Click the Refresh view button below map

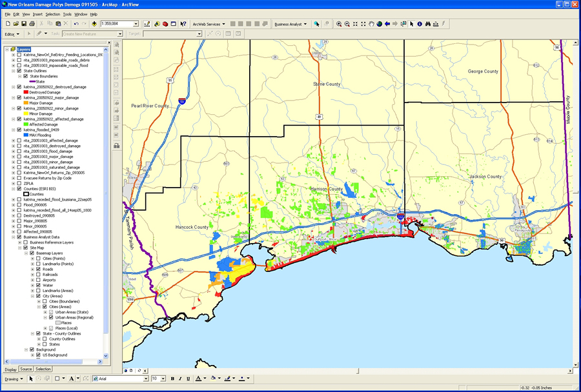[139, 370]
